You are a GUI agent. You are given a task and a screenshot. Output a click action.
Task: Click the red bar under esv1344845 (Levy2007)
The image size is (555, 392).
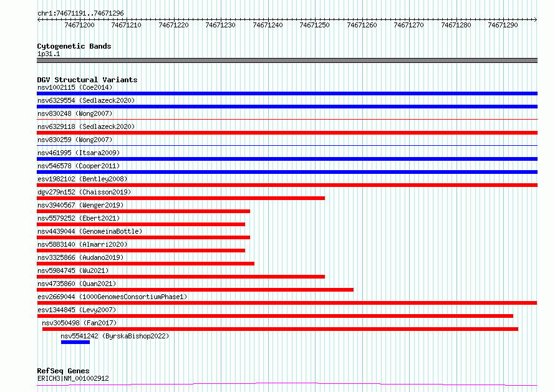click(275, 316)
